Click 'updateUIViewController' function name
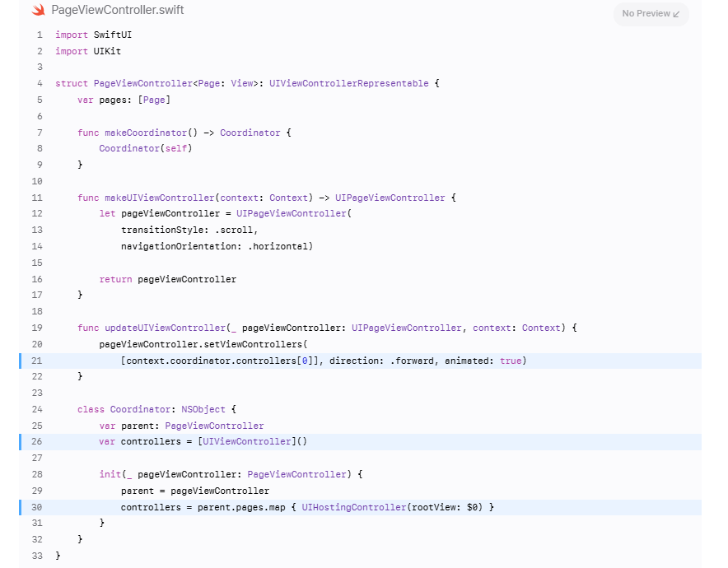This screenshot has width=728, height=568. pos(165,328)
